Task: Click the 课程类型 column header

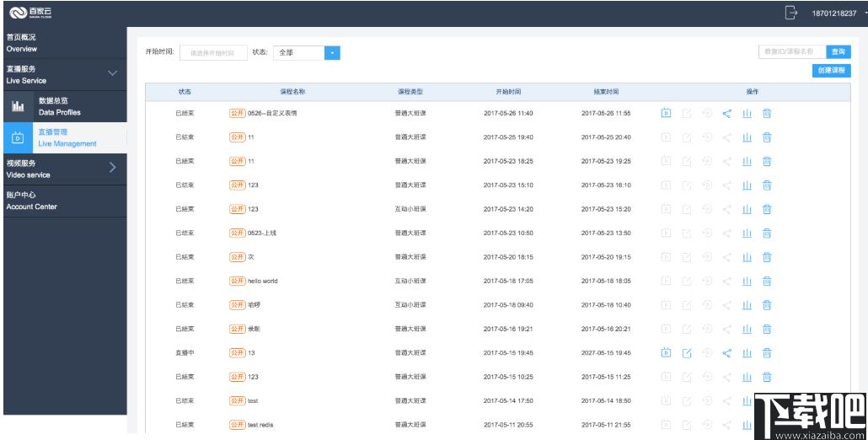Action: tap(410, 92)
